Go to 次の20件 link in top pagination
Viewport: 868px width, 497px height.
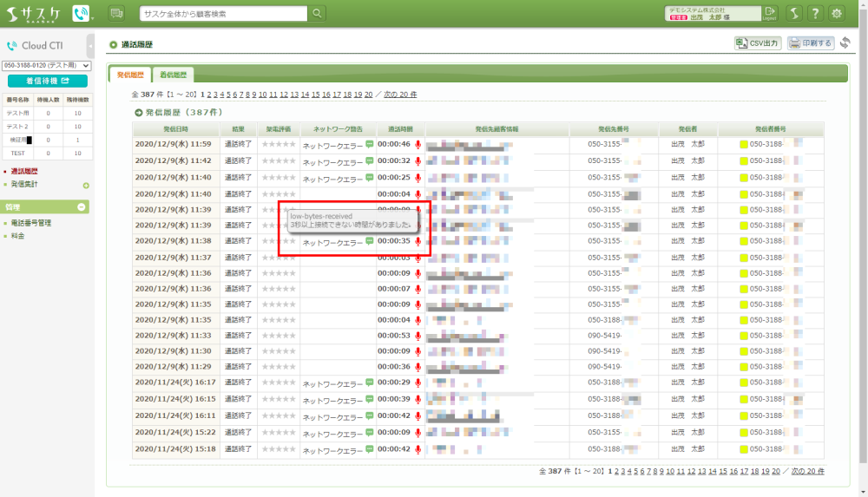(x=400, y=95)
